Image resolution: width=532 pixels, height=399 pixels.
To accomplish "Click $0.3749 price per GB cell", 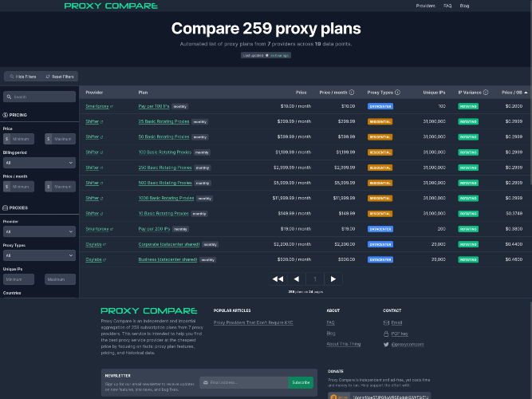I will (514, 214).
